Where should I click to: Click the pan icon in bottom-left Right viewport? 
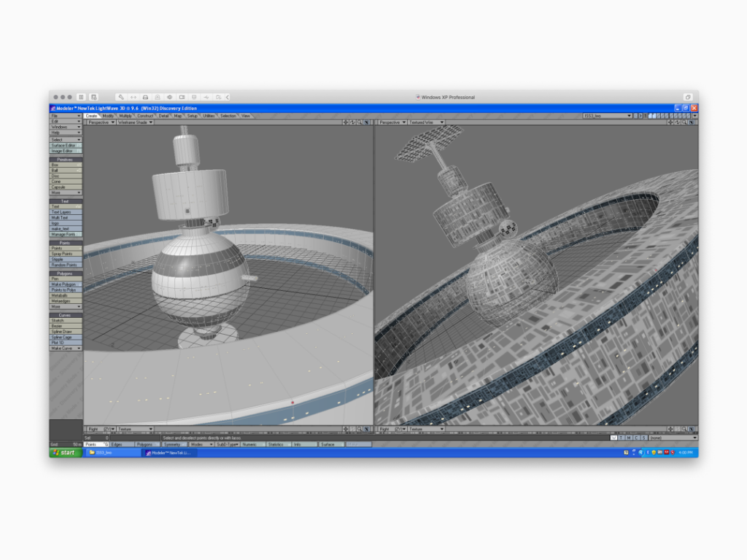point(345,429)
